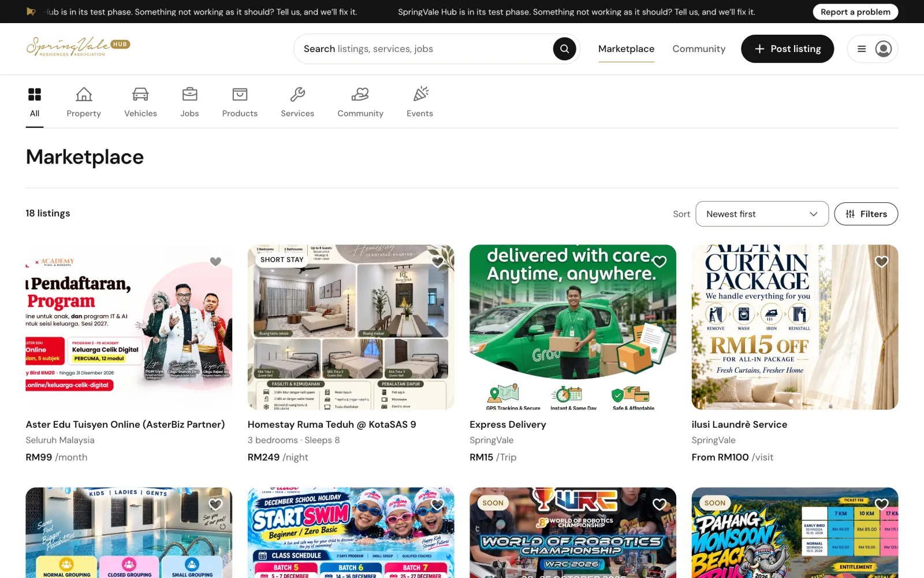This screenshot has width=924, height=578.
Task: Switch to the Marketplace nav tab
Action: pos(626,49)
